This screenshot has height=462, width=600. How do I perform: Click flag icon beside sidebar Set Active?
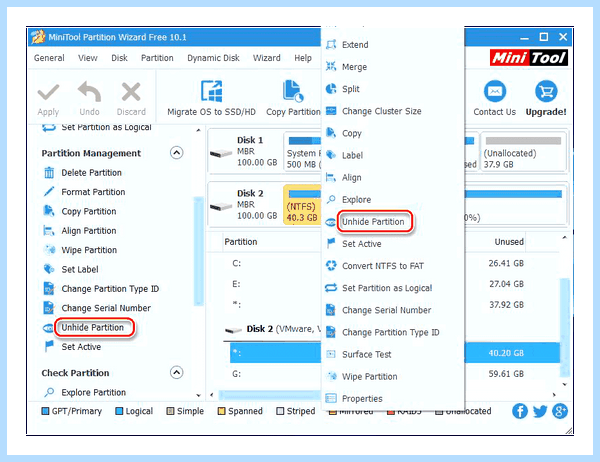(49, 346)
